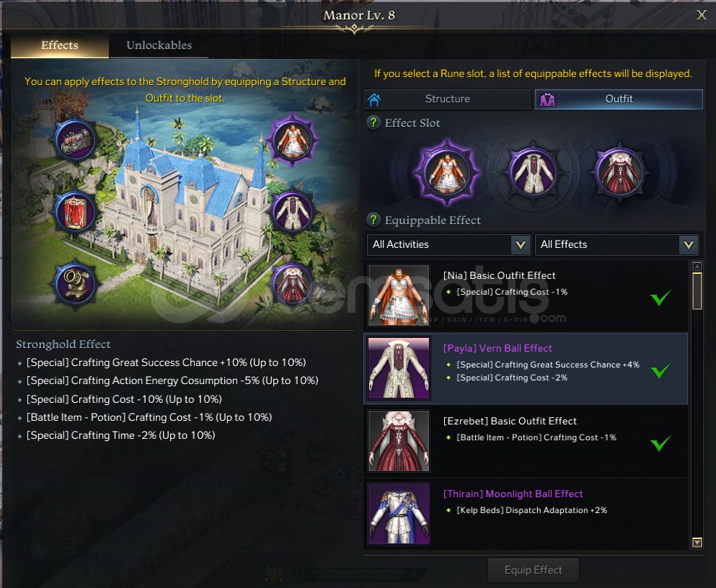
Task: Select the middle Effect Slot with white coat
Action: (x=533, y=173)
